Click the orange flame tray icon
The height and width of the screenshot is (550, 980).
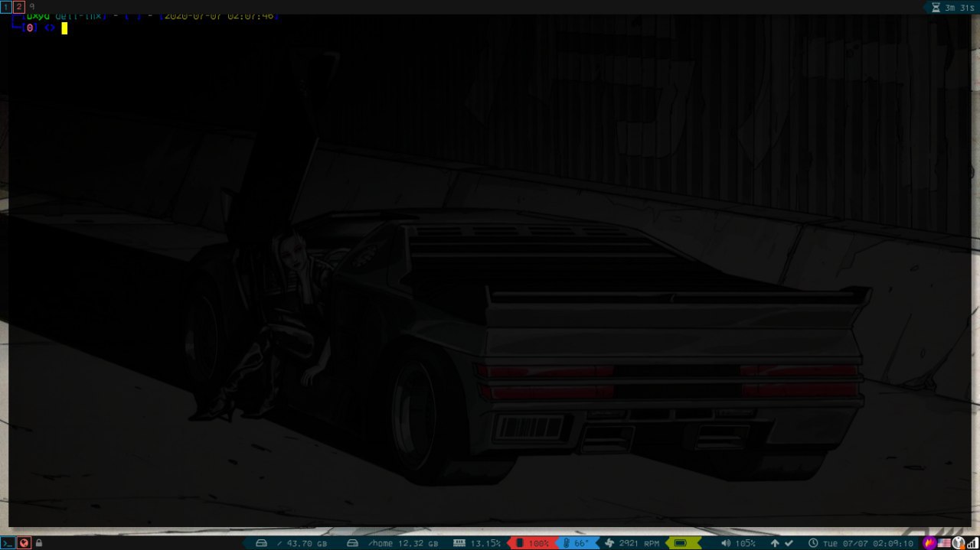[x=929, y=543]
